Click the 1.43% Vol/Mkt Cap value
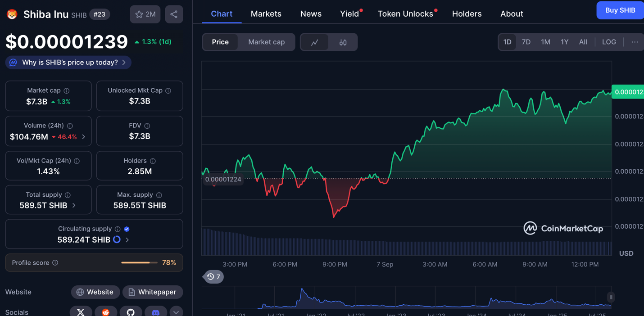This screenshot has height=316, width=644. [48, 171]
